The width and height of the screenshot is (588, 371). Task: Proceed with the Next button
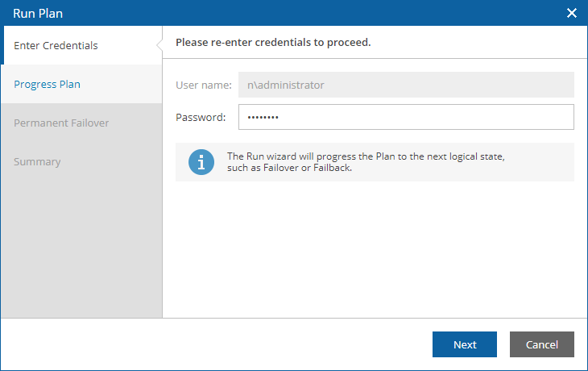465,344
